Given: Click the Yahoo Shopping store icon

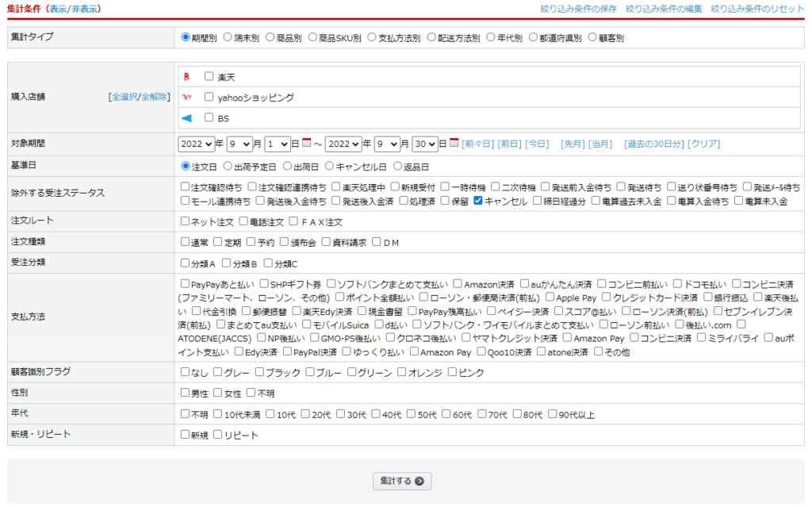Looking at the screenshot, I should 187,98.
